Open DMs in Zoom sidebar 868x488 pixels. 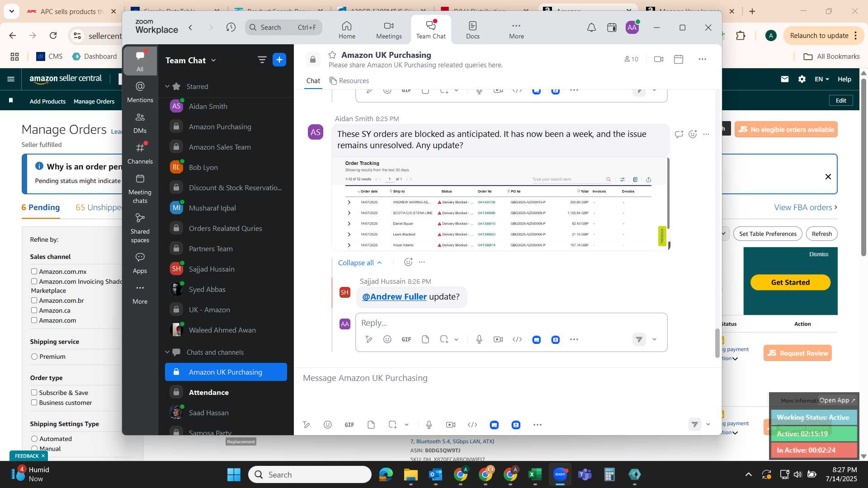coord(140,123)
